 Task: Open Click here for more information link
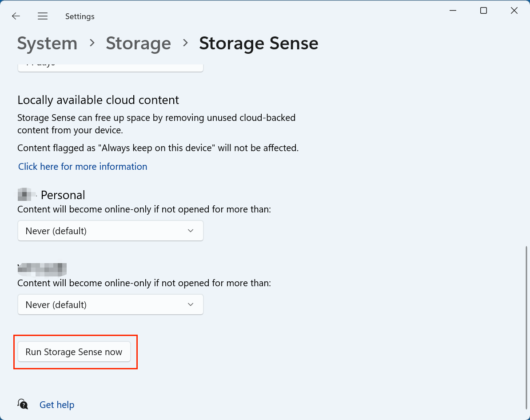point(83,166)
